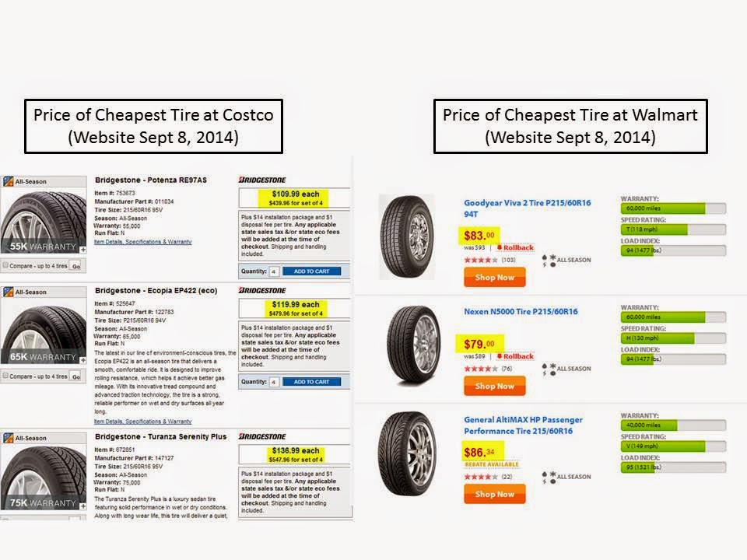The image size is (747, 560).
Task: Click the plus icon on 65K Warranty tire image
Action: coord(83,360)
